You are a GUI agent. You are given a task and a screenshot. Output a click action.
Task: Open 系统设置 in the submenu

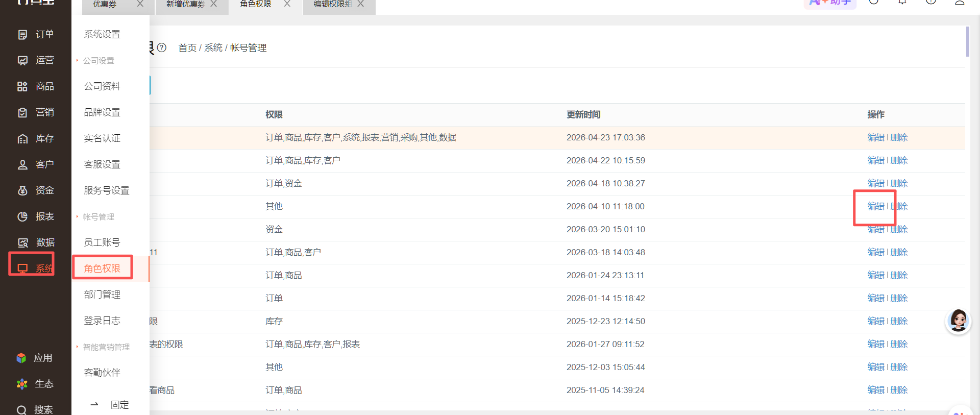pyautogui.click(x=102, y=34)
